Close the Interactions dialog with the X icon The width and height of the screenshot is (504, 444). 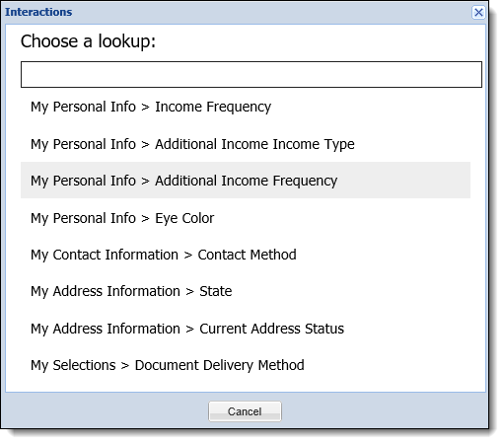click(478, 13)
